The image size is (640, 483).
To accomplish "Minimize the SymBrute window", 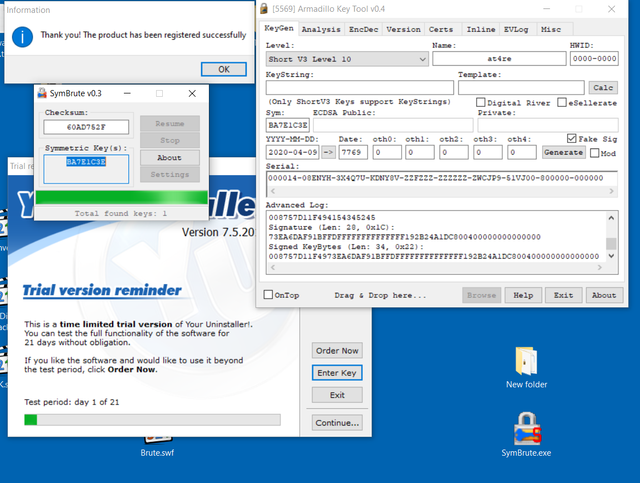I will 127,93.
